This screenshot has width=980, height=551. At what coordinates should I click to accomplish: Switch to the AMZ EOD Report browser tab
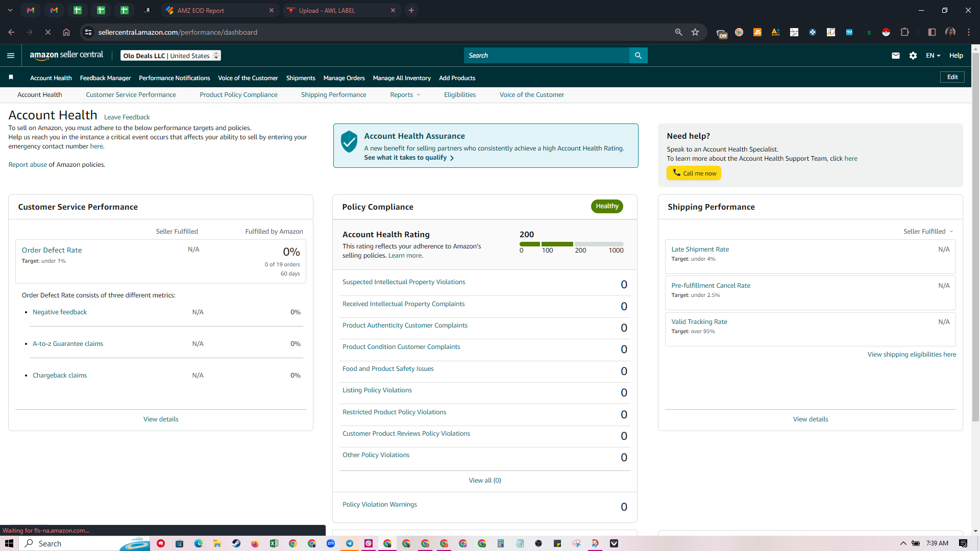point(220,10)
